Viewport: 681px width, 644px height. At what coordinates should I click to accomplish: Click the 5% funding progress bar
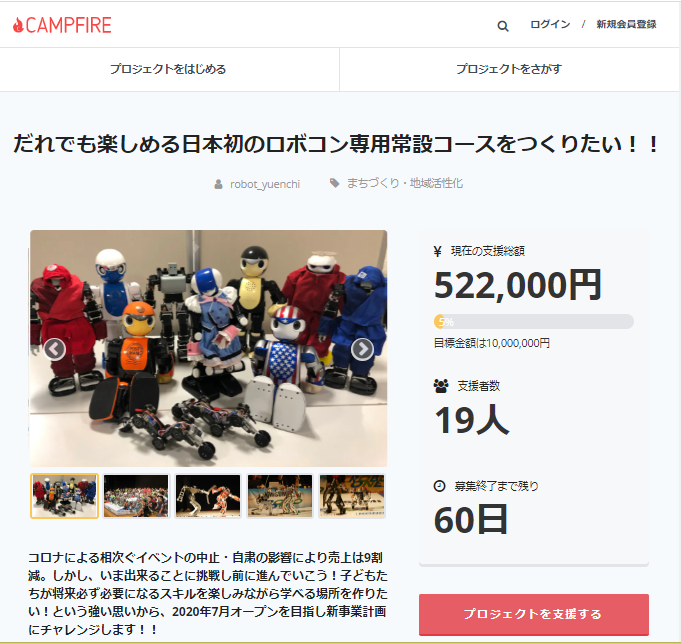click(534, 322)
